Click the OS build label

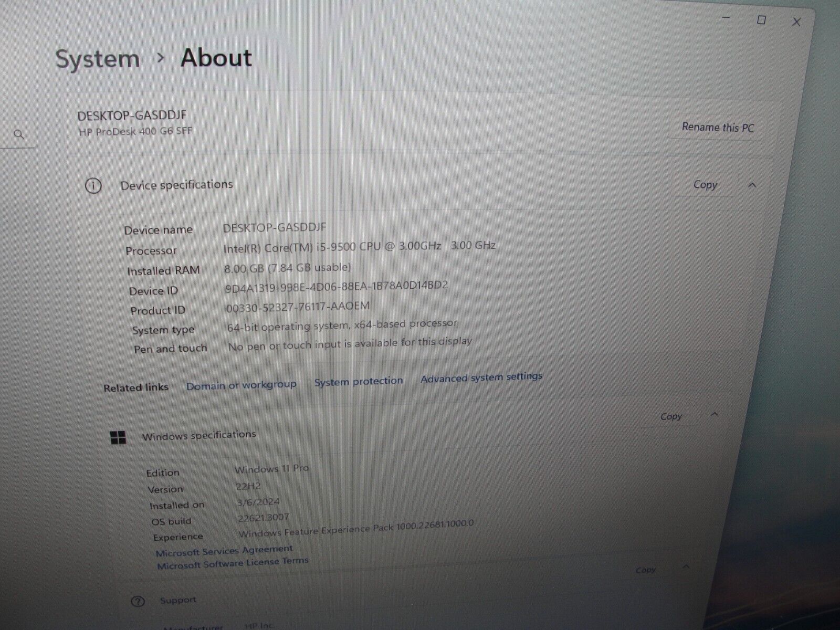[172, 521]
